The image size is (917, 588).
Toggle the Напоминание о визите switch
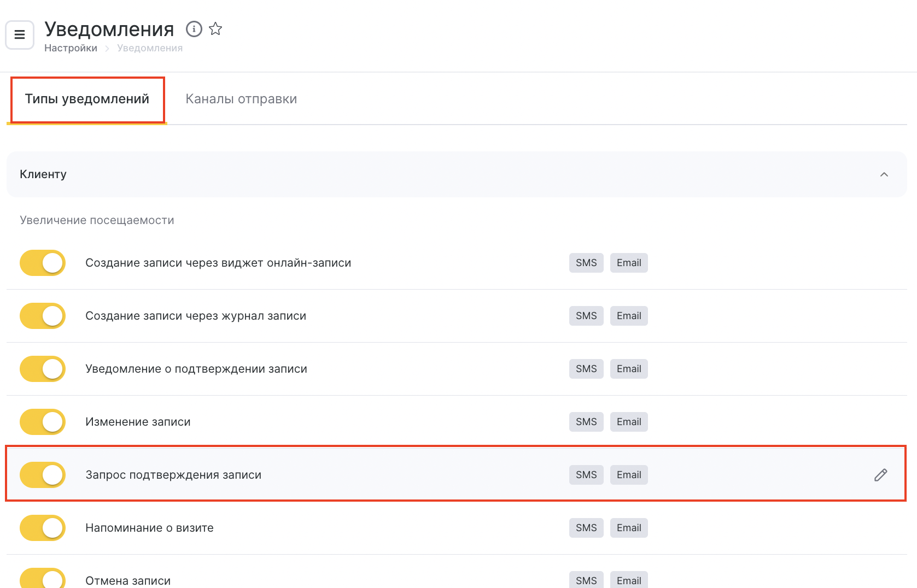tap(43, 528)
